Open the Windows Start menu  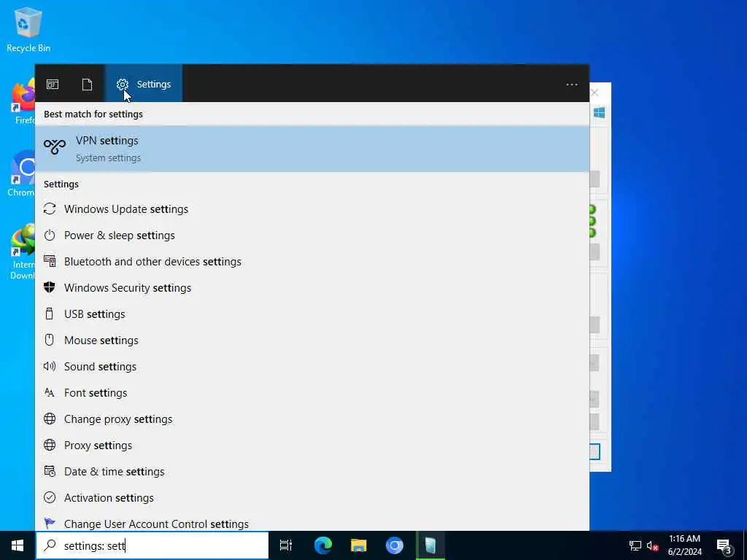(x=18, y=545)
